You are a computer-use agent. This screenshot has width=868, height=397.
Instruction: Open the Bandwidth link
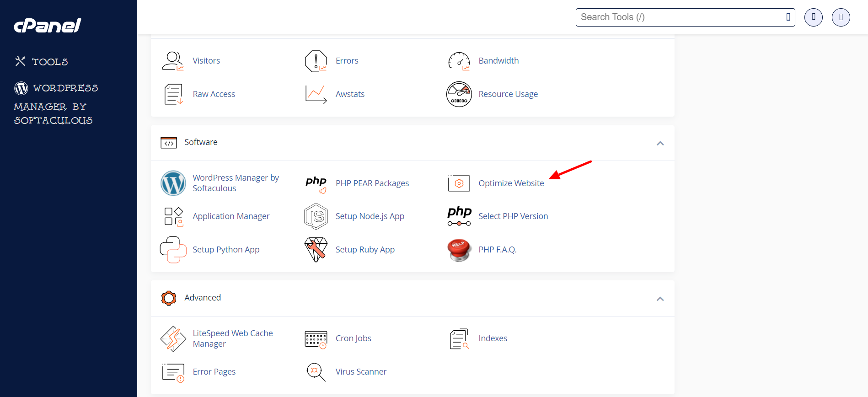(x=498, y=61)
